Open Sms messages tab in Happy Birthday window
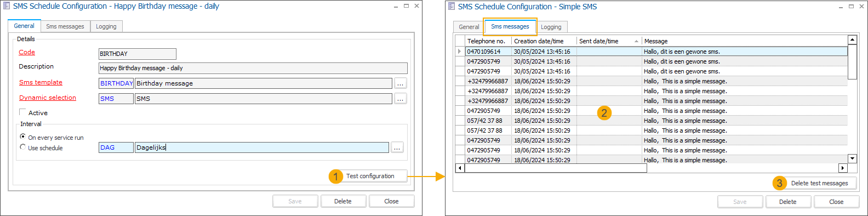The width and height of the screenshot is (868, 216). point(65,26)
